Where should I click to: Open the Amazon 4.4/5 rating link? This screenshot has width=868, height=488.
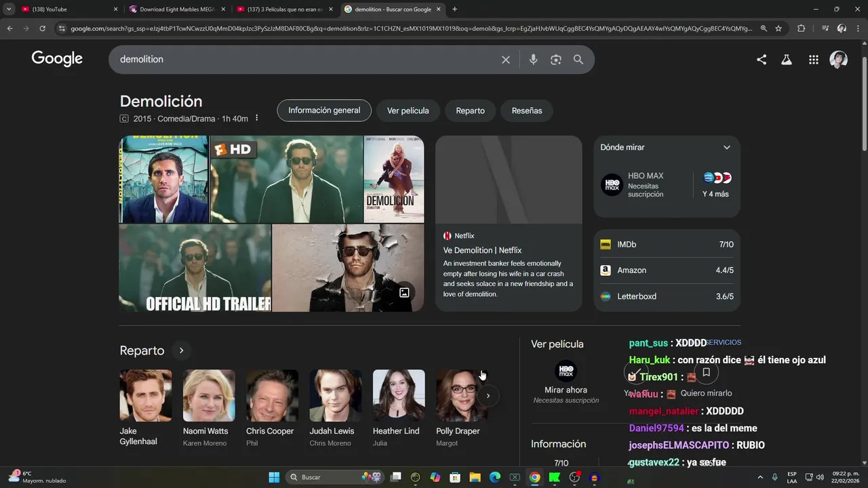point(667,270)
